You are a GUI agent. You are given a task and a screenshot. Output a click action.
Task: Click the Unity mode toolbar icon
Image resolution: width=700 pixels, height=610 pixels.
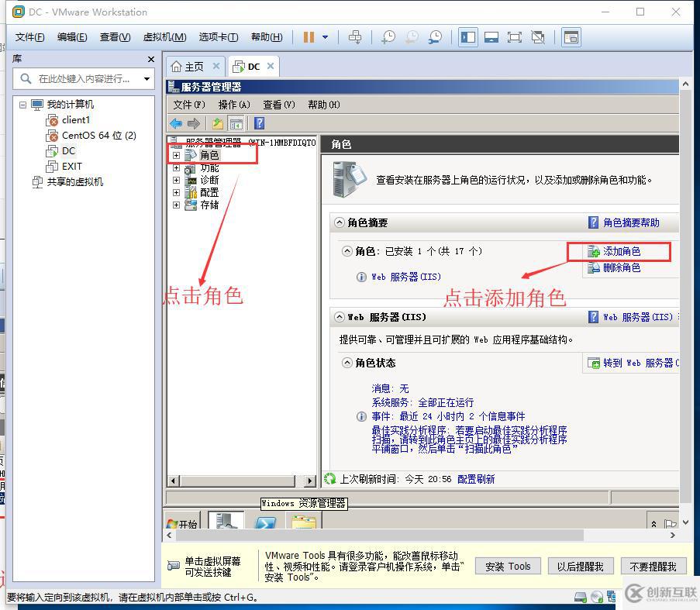point(538,37)
